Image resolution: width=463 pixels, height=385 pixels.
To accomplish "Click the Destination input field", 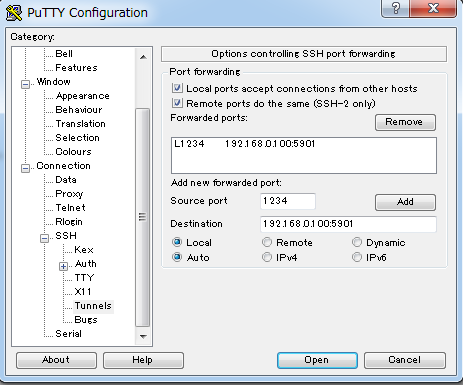I will click(x=348, y=224).
